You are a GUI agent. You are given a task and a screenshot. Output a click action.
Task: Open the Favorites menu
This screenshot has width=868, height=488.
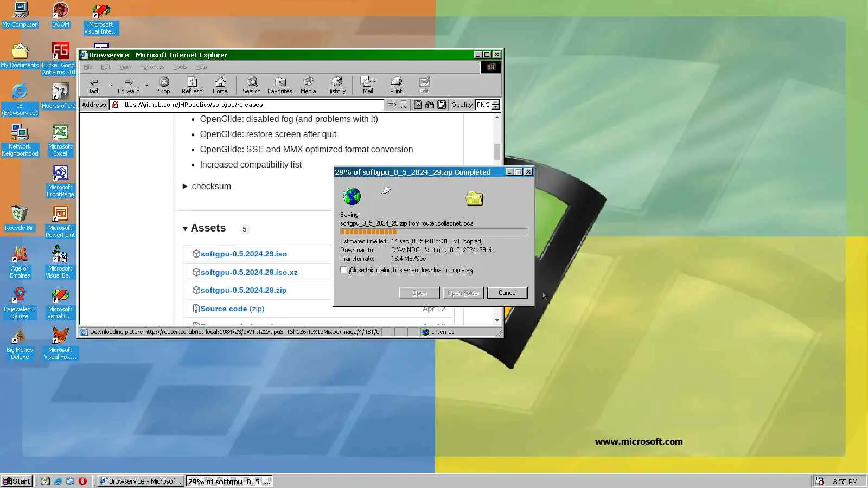tap(152, 67)
